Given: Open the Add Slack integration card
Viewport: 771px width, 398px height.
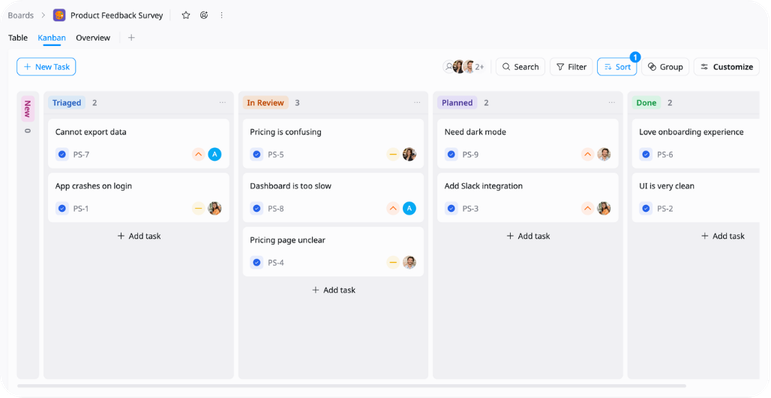Looking at the screenshot, I should 528,197.
